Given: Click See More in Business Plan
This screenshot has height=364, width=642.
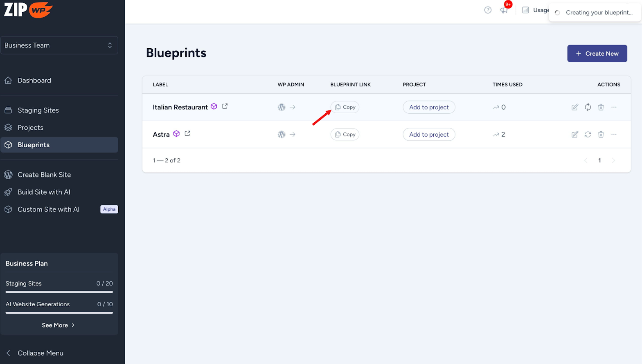Looking at the screenshot, I should coord(59,325).
